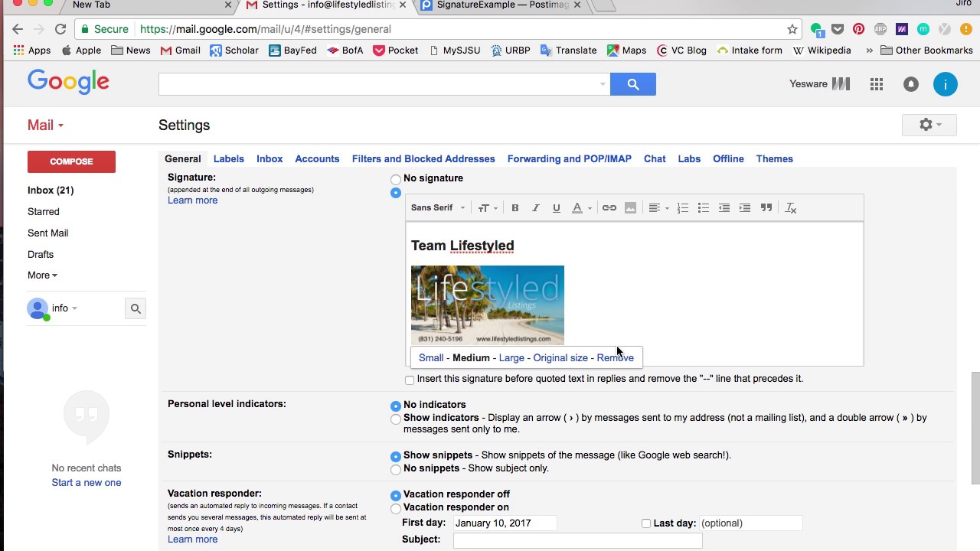Check insert signature before quoted text
980x551 pixels.
point(410,380)
